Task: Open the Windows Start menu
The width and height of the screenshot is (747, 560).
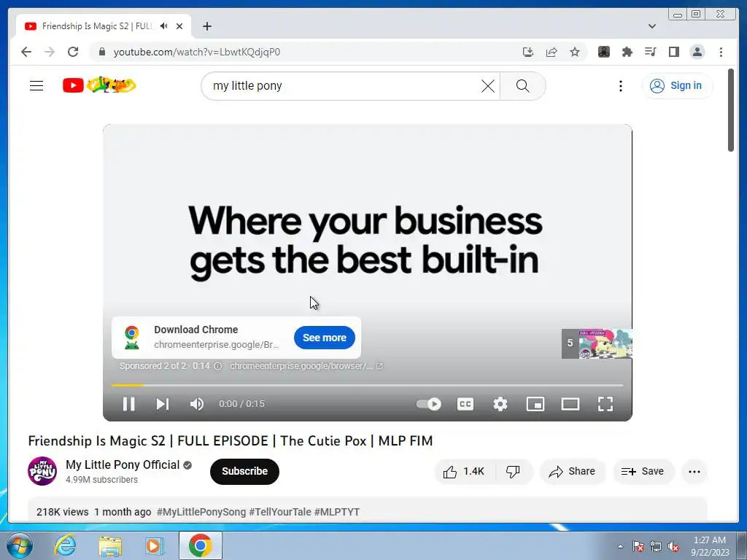Action: [x=20, y=545]
